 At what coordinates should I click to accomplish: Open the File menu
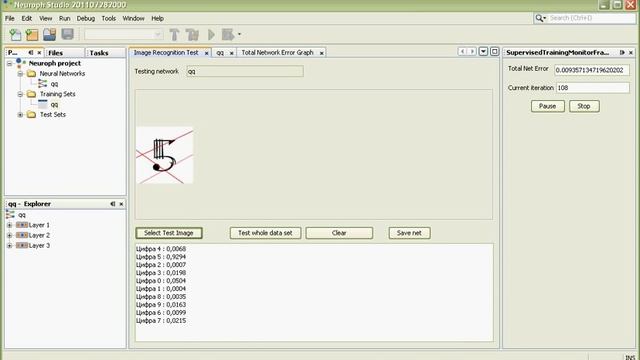coord(10,18)
